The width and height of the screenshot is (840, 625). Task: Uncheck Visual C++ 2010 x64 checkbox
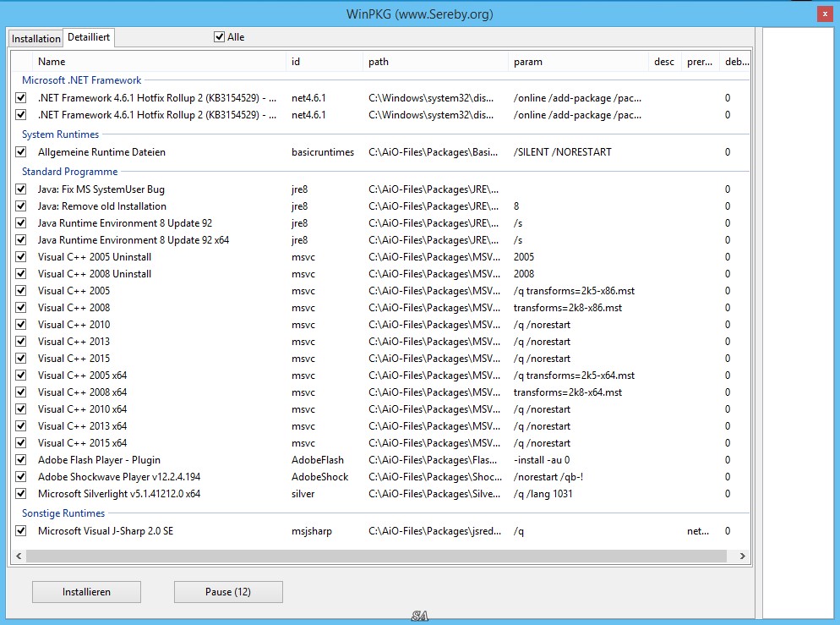point(21,409)
